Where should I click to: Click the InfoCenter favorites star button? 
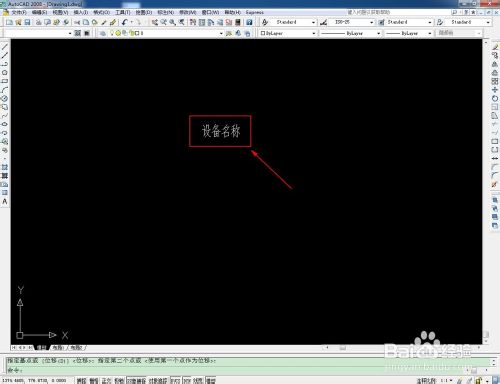473,12
